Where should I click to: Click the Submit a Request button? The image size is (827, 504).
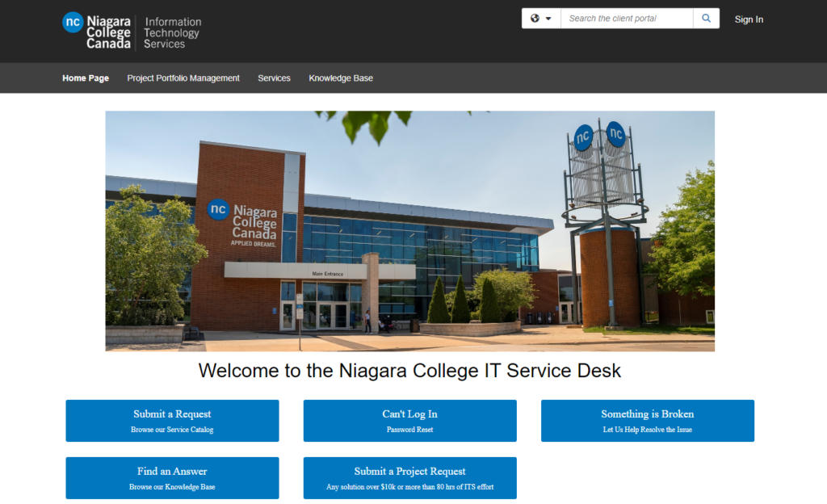[x=171, y=420]
